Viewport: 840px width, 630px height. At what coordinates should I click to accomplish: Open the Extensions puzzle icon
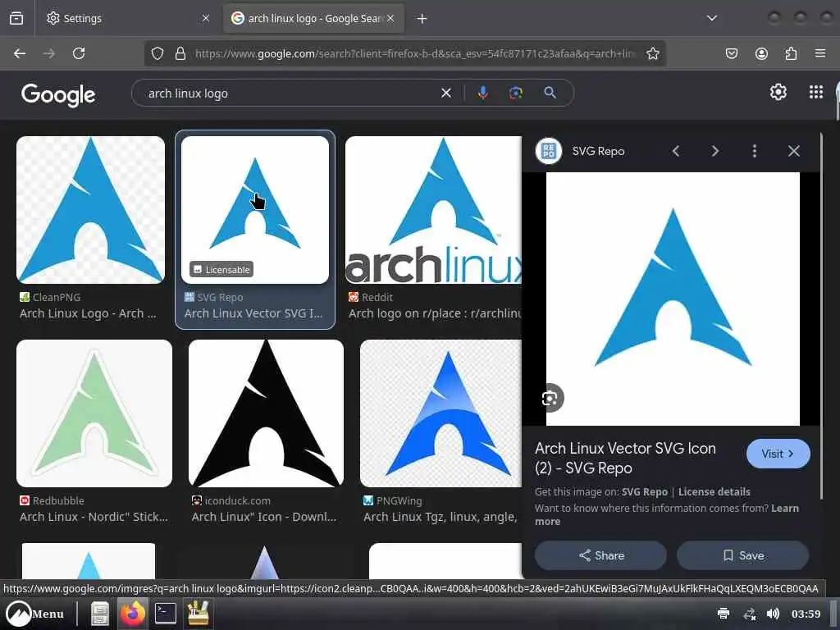tap(791, 53)
